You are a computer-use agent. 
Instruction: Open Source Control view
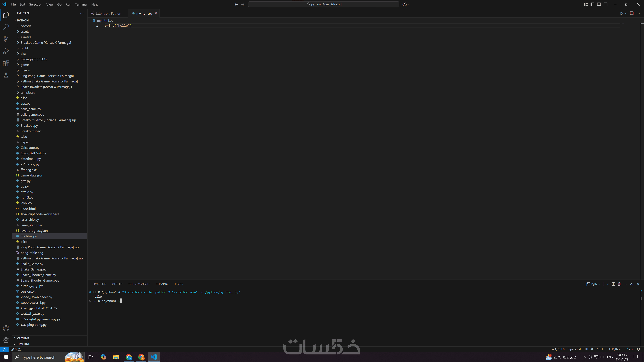pyautogui.click(x=6, y=39)
